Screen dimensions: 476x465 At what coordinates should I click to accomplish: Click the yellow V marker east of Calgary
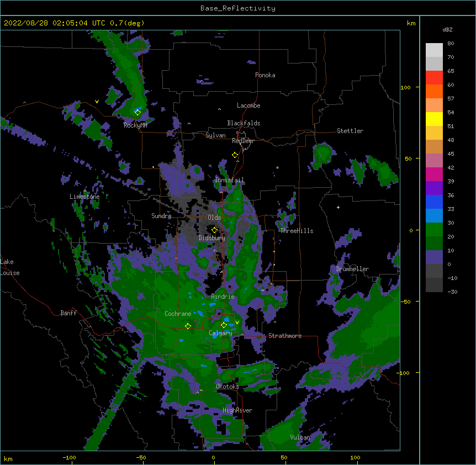(x=237, y=323)
